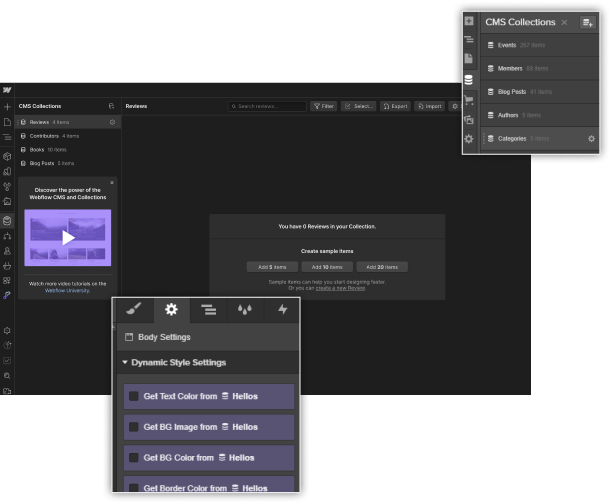Click the Pages icon in floating panel

[x=469, y=59]
